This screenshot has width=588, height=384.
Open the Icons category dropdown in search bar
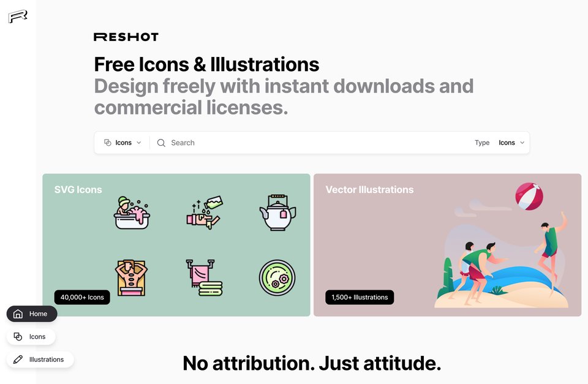[x=123, y=143]
